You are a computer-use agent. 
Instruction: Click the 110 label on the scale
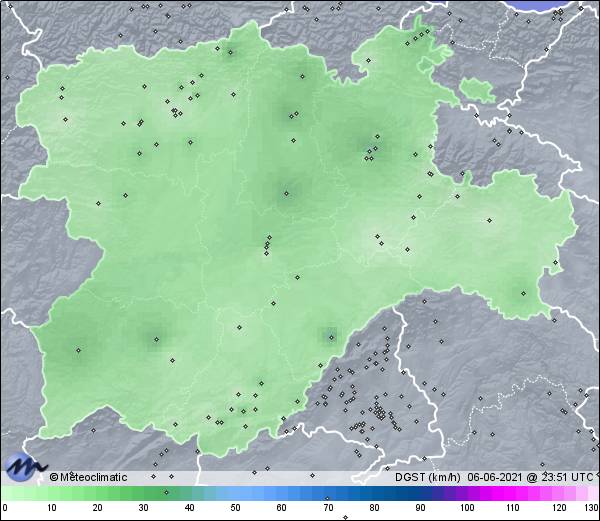pos(513,508)
